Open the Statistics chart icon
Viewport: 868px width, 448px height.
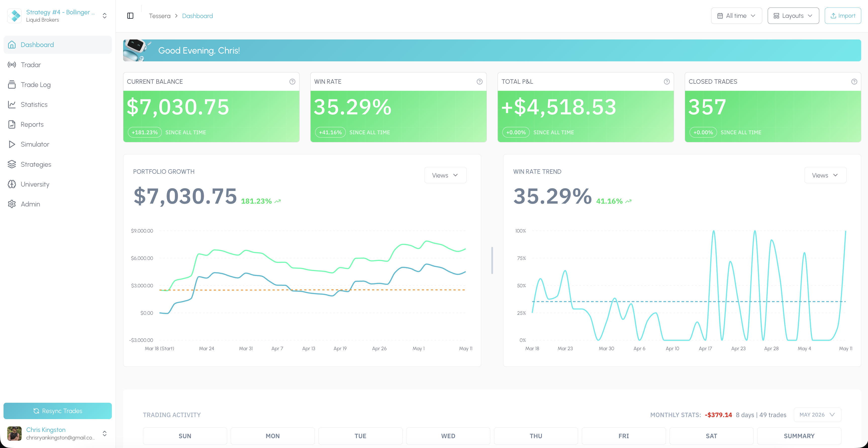[12, 105]
